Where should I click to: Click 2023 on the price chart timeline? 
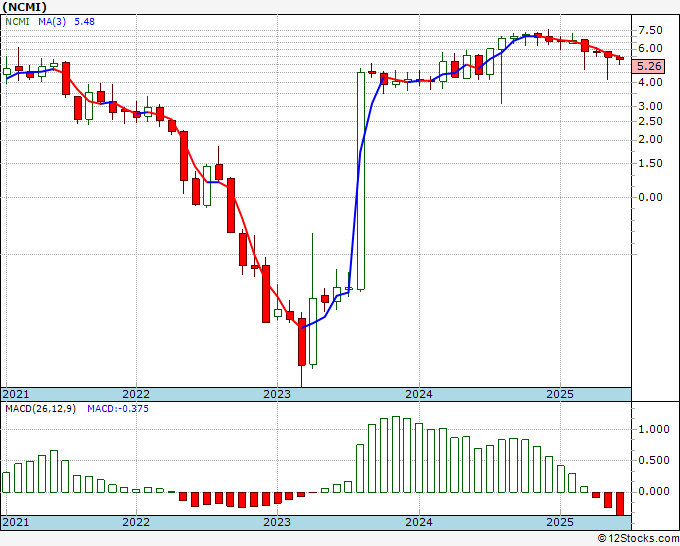(x=277, y=394)
